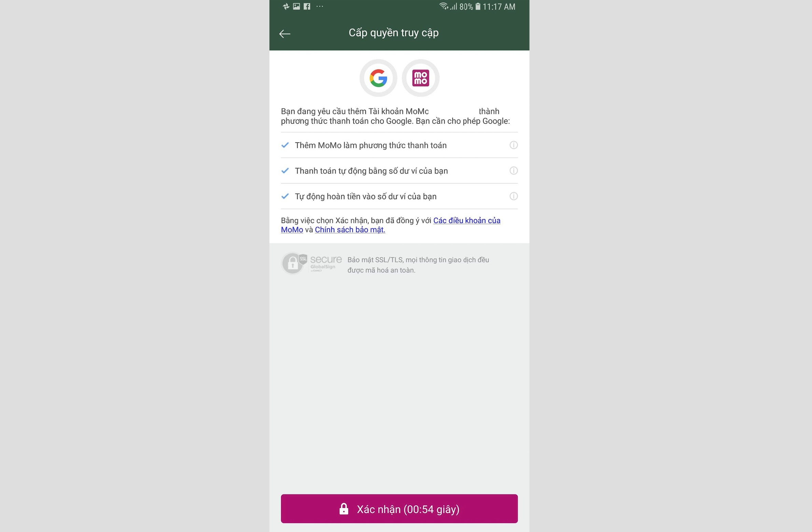Tap the Wi-Fi status icon
The width and height of the screenshot is (812, 532).
pos(444,6)
